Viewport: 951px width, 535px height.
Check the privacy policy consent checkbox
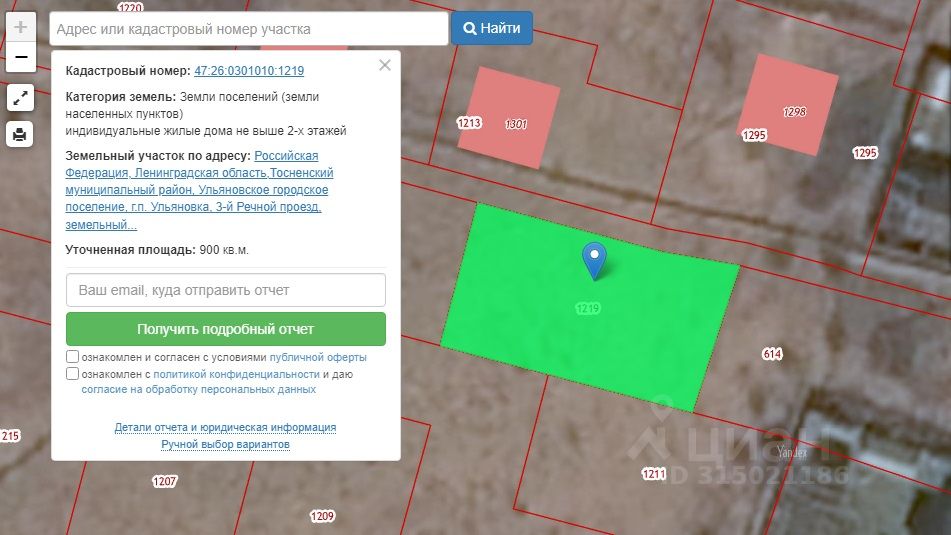coord(72,374)
